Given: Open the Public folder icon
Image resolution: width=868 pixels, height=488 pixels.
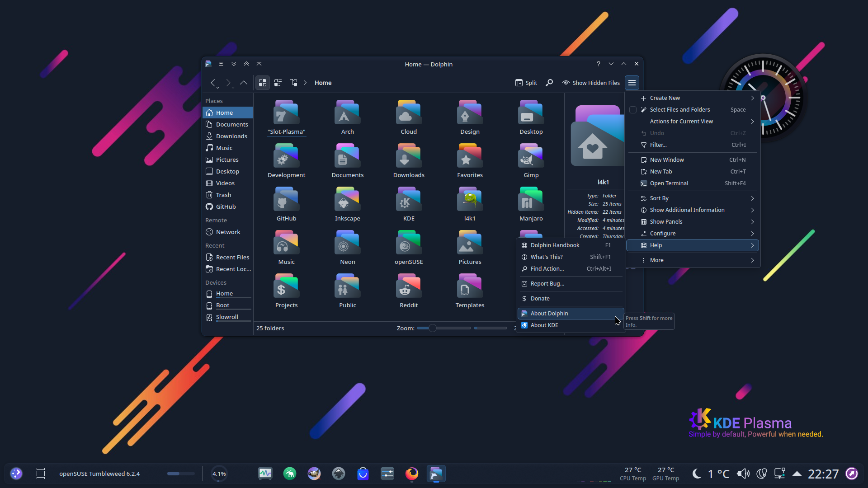Looking at the screenshot, I should pos(347,286).
